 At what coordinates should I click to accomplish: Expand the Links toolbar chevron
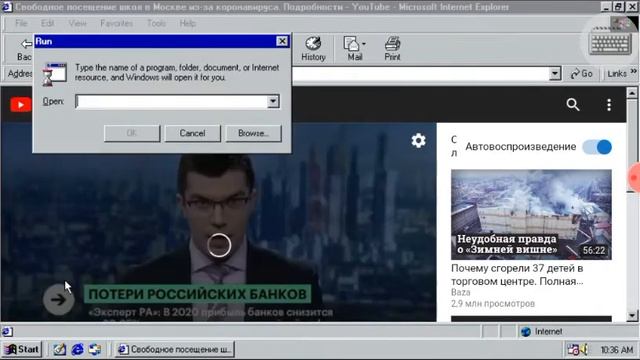pos(633,71)
